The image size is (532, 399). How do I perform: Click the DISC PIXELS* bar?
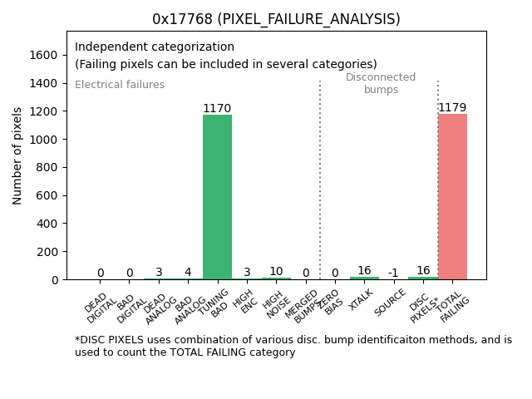coord(423,278)
